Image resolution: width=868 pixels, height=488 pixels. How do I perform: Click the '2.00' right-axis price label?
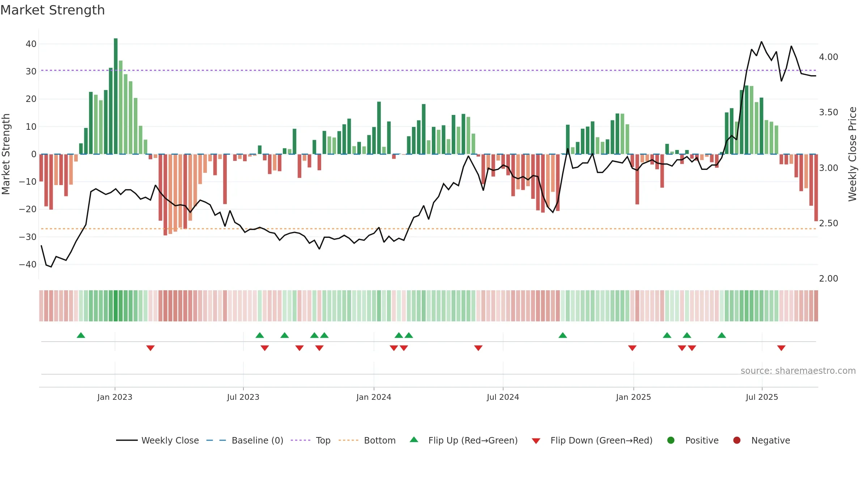pos(829,279)
